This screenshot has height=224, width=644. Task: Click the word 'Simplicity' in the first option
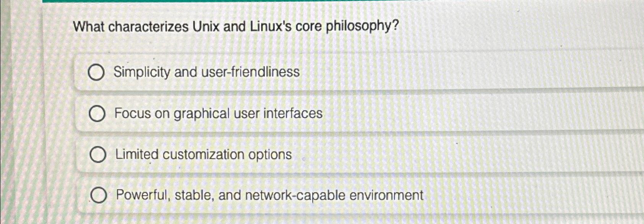142,72
